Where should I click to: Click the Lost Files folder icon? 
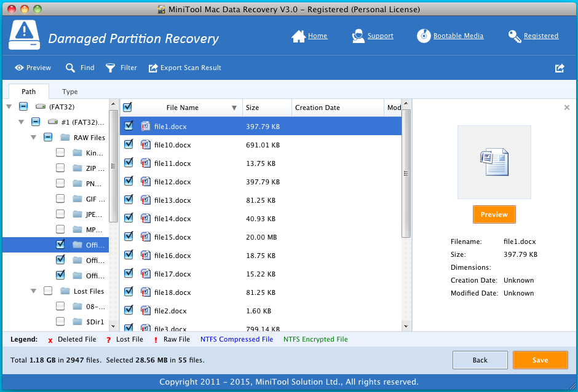tap(65, 291)
